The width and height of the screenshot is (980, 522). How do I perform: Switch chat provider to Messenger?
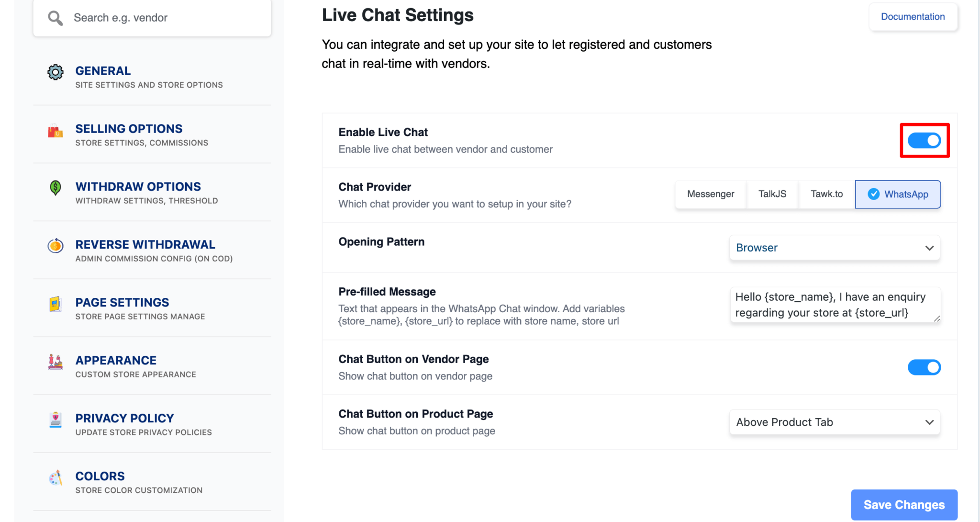[x=710, y=194]
